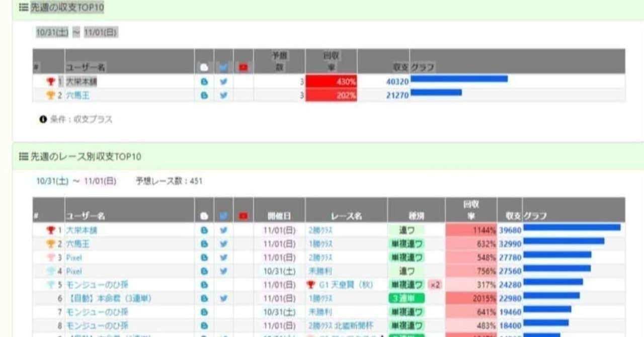
Task: Click 収支 value 21270 for 穴馬王
Action: click(397, 95)
